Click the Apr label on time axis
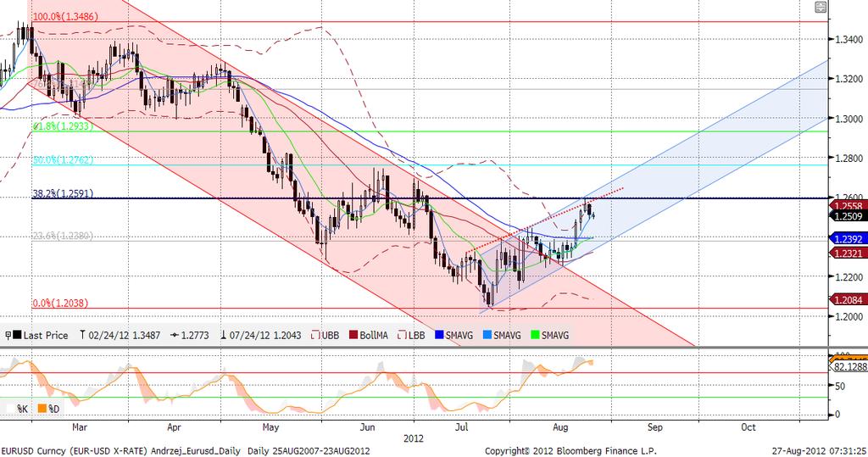 [x=174, y=427]
